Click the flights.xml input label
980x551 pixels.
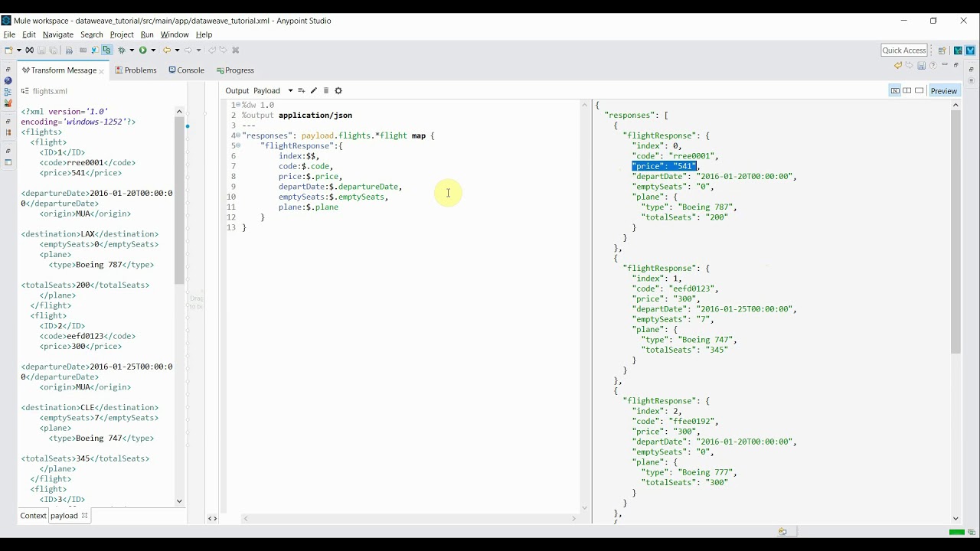(x=50, y=92)
